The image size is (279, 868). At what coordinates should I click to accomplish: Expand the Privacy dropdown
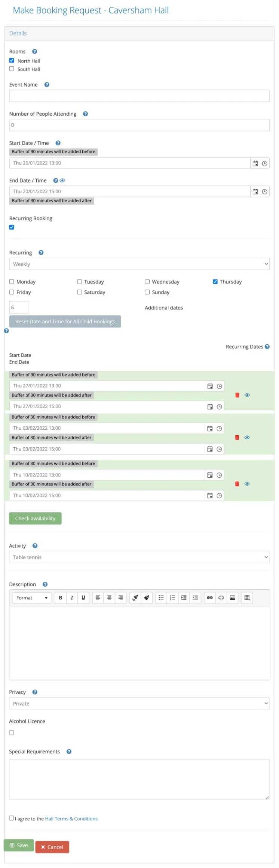(x=139, y=703)
